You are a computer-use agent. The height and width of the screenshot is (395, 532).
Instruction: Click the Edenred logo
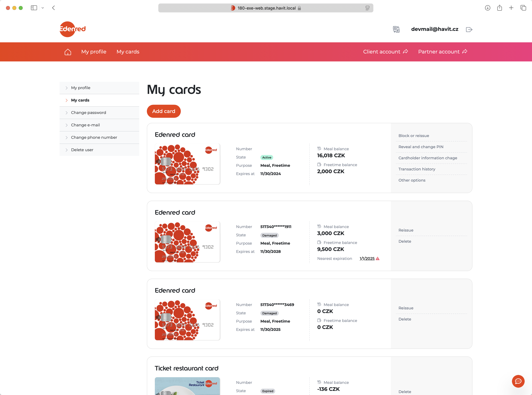(x=72, y=29)
